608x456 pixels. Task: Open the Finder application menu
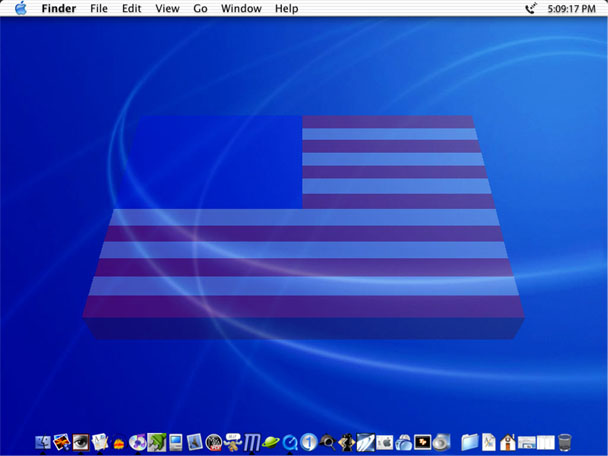click(x=59, y=9)
